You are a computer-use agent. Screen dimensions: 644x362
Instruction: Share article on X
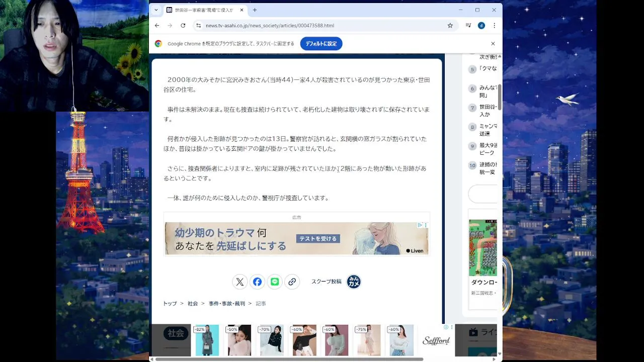[x=240, y=282]
